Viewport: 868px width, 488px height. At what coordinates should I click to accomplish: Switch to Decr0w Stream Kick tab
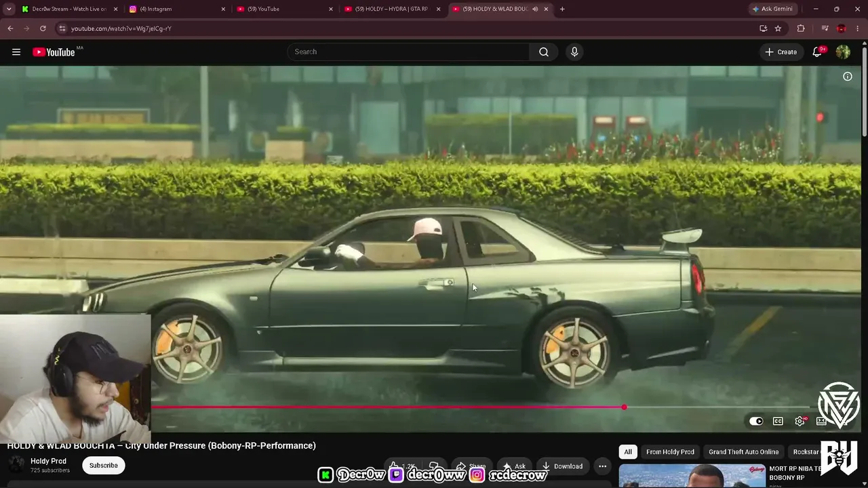68,9
